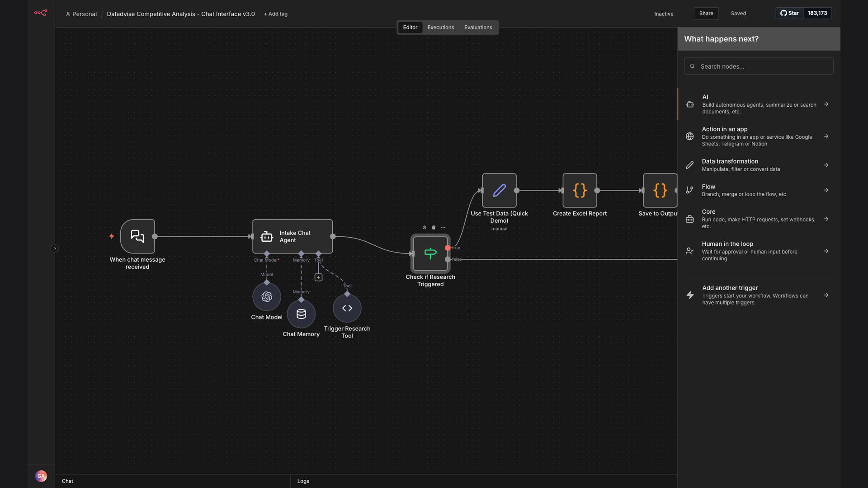Open the Chat panel at the bottom
868x488 pixels.
pos(67,481)
